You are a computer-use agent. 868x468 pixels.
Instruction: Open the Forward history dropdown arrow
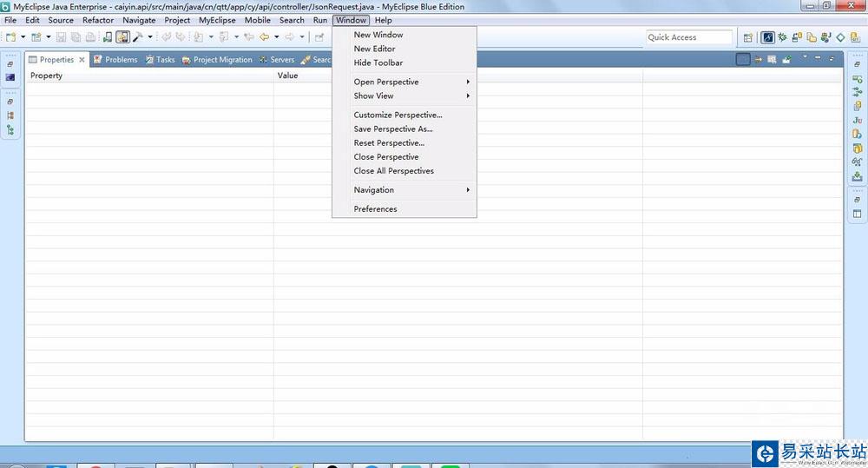[302, 37]
